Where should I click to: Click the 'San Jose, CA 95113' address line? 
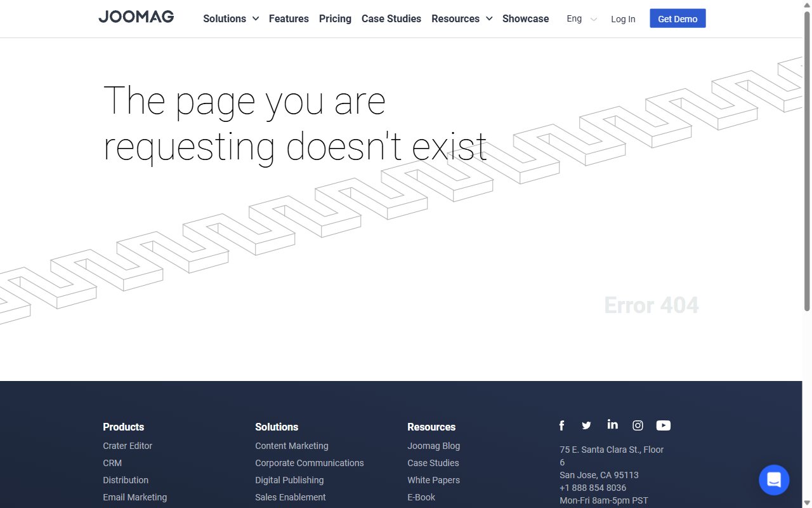pos(599,475)
